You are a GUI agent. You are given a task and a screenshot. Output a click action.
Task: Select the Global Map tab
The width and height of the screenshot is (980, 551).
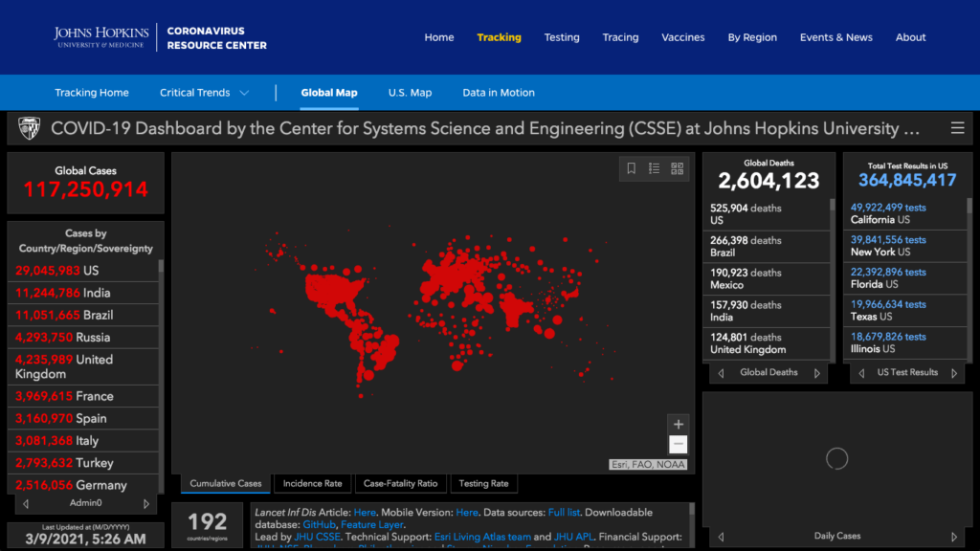click(x=329, y=93)
